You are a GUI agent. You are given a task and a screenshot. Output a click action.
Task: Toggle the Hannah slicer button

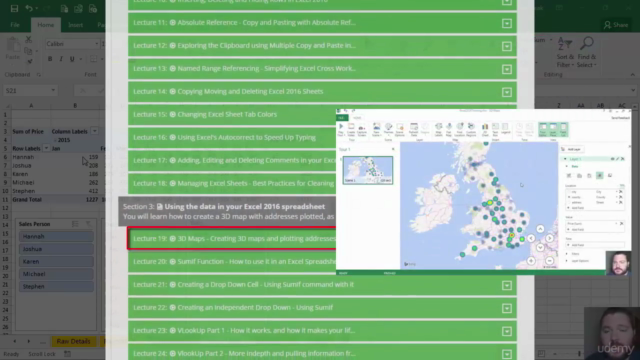click(x=56, y=236)
